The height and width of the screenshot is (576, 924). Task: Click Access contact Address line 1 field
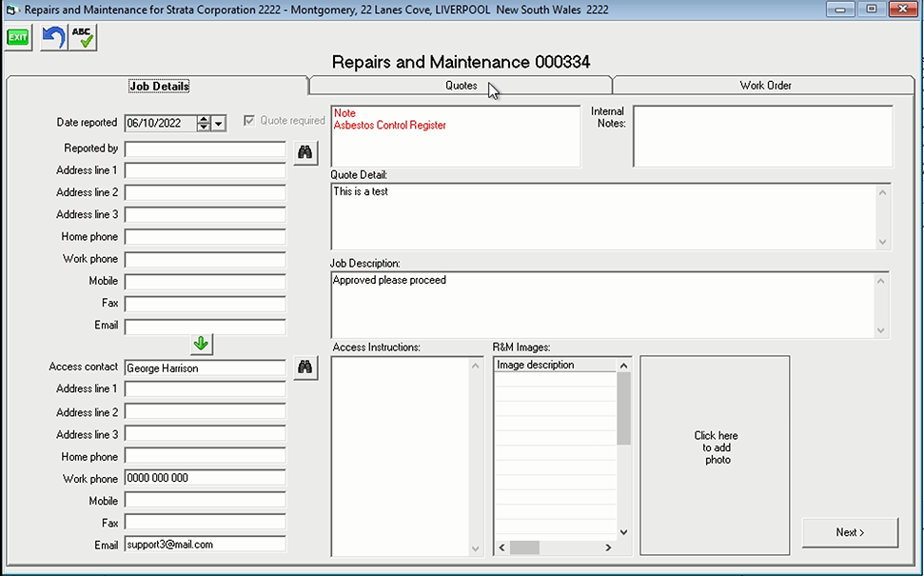[206, 389]
